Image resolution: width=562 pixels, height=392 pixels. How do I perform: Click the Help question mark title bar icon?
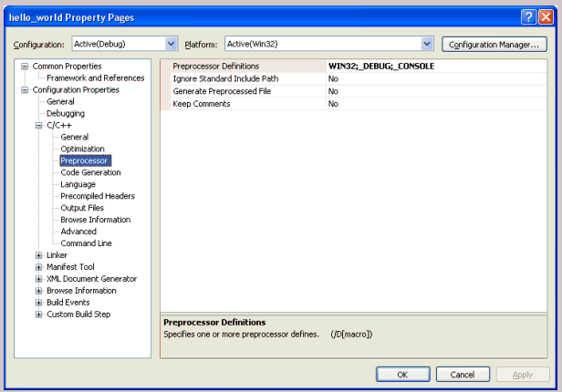pyautogui.click(x=529, y=16)
